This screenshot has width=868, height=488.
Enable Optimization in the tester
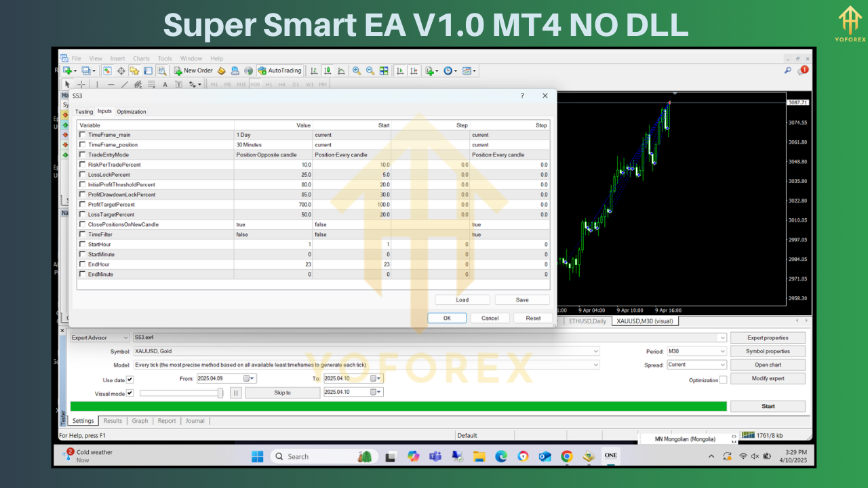(722, 379)
